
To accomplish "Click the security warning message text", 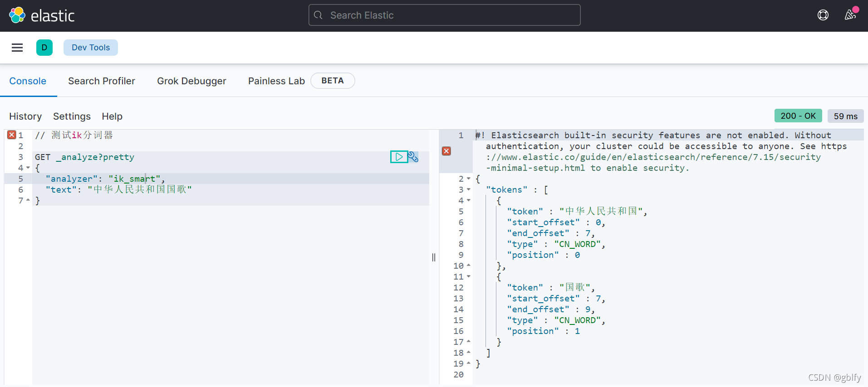I will 661,151.
